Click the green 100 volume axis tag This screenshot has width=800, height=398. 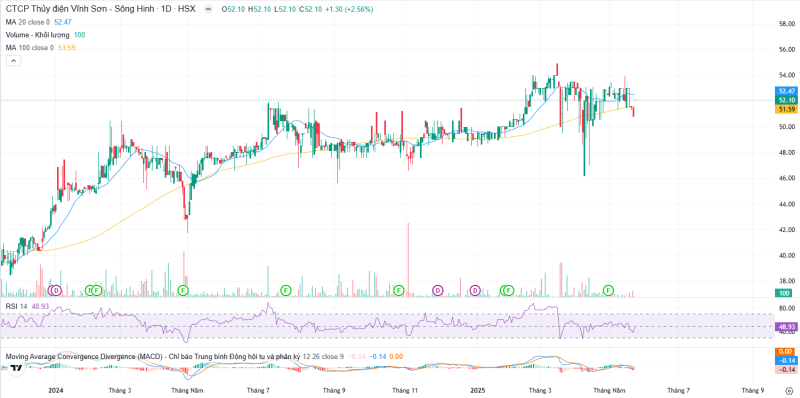(x=785, y=293)
